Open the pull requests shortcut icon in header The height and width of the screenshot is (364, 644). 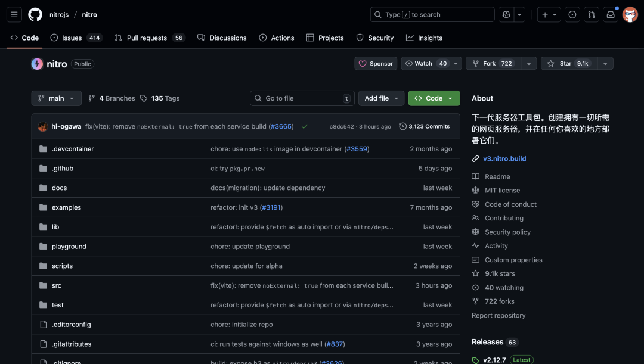592,15
